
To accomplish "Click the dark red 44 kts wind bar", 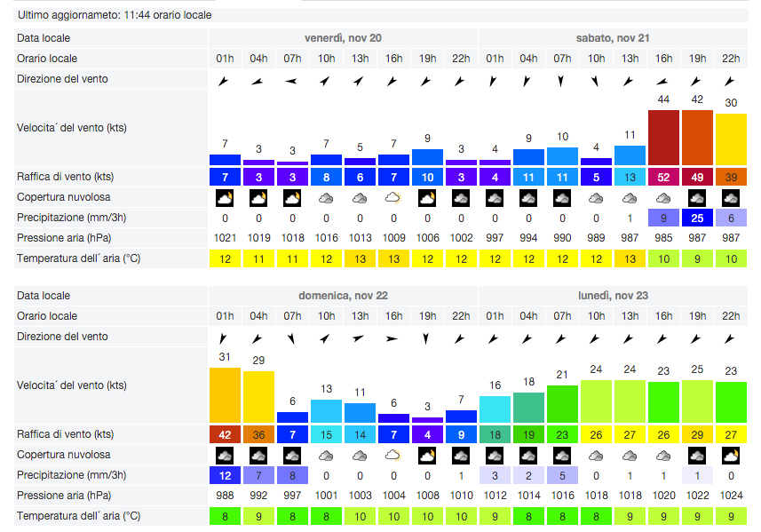I will coord(663,138).
